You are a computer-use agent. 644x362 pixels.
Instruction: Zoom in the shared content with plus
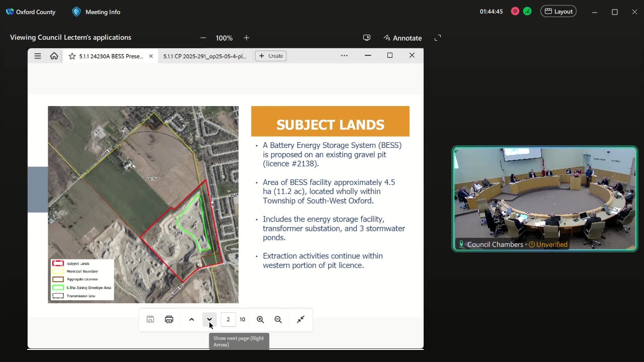coord(247,38)
